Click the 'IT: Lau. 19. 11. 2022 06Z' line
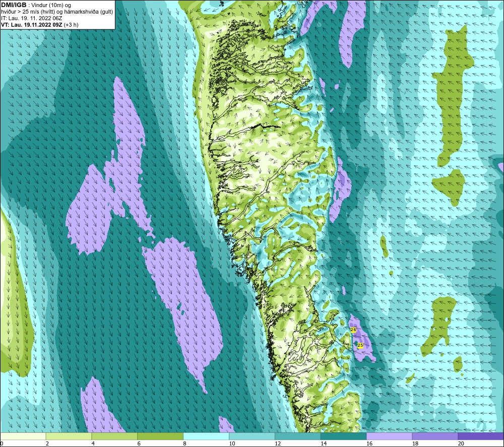 click(31, 18)
